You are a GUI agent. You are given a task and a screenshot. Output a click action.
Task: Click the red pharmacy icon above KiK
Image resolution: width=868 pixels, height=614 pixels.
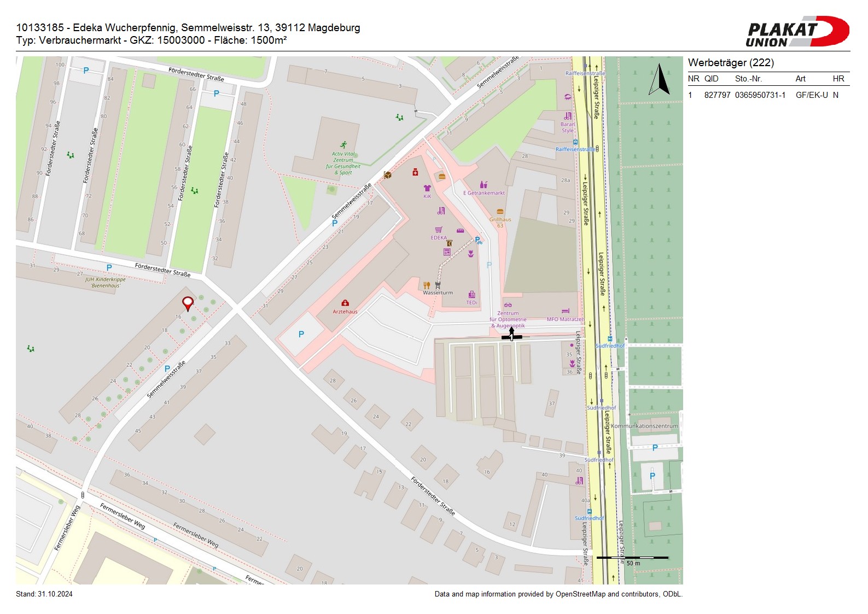pyautogui.click(x=415, y=172)
